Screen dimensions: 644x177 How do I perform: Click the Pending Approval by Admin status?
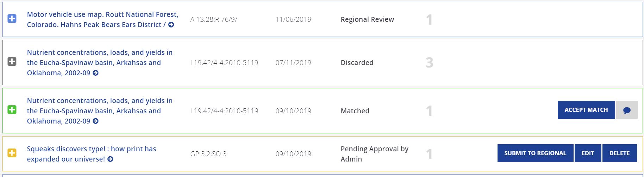[375, 154]
